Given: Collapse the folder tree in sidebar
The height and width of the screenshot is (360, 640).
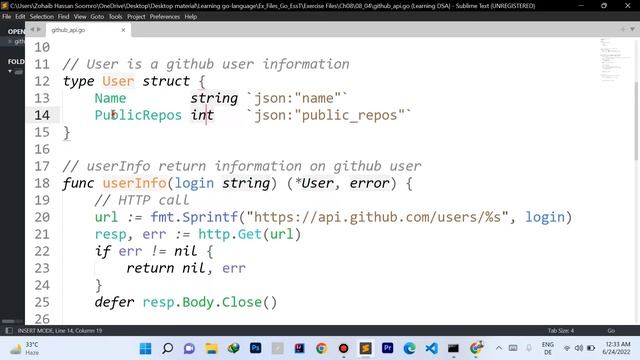Looking at the screenshot, I should [10, 71].
